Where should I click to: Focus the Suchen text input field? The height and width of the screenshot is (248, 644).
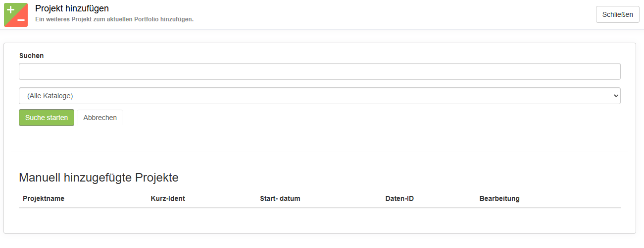tap(319, 71)
